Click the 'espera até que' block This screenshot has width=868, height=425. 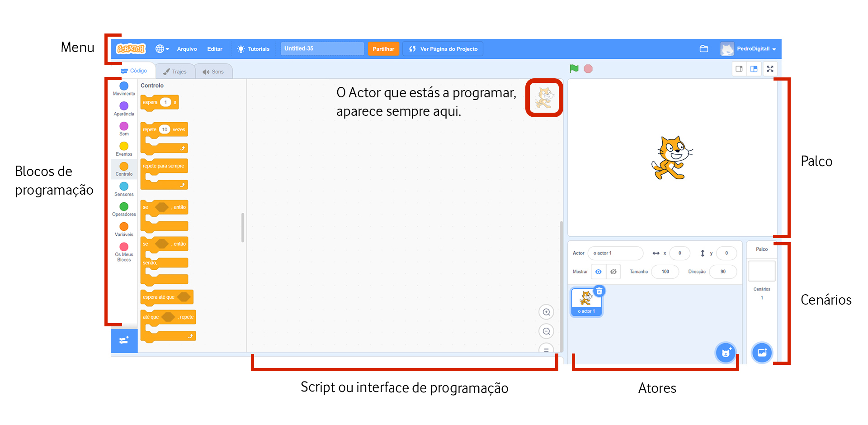tap(167, 297)
